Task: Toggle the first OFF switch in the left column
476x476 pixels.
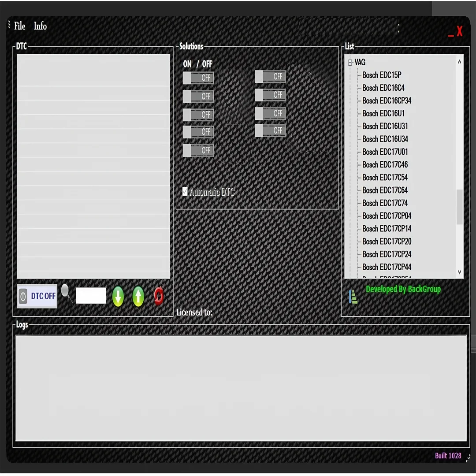Action: pyautogui.click(x=198, y=78)
